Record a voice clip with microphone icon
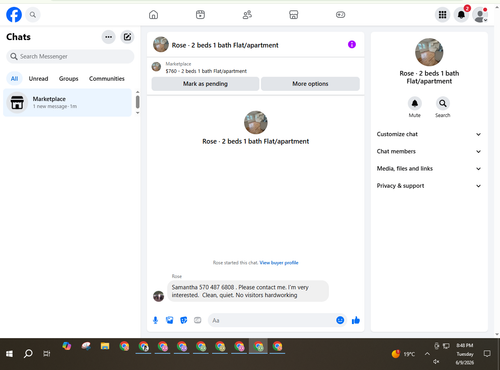The width and height of the screenshot is (500, 370). click(x=155, y=320)
